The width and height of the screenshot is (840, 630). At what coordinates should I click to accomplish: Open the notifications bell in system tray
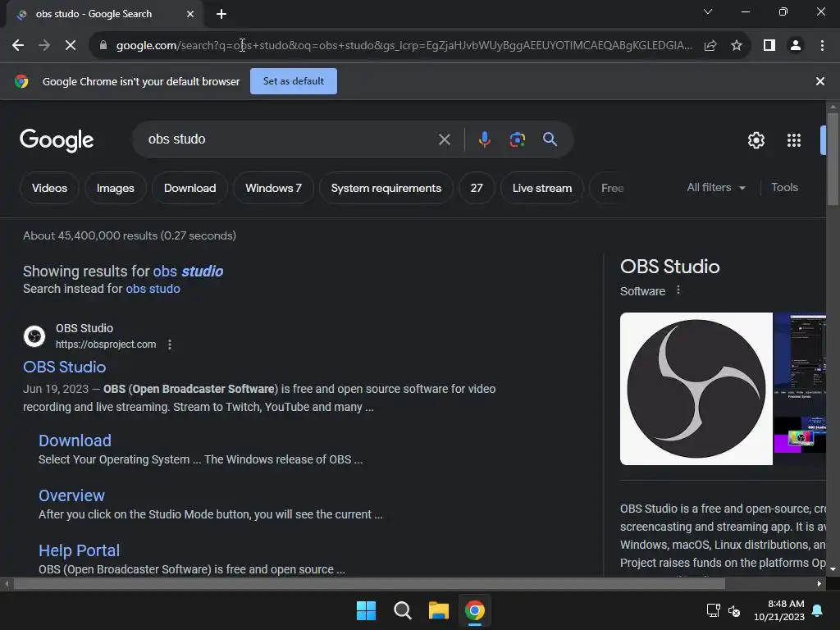click(x=818, y=610)
